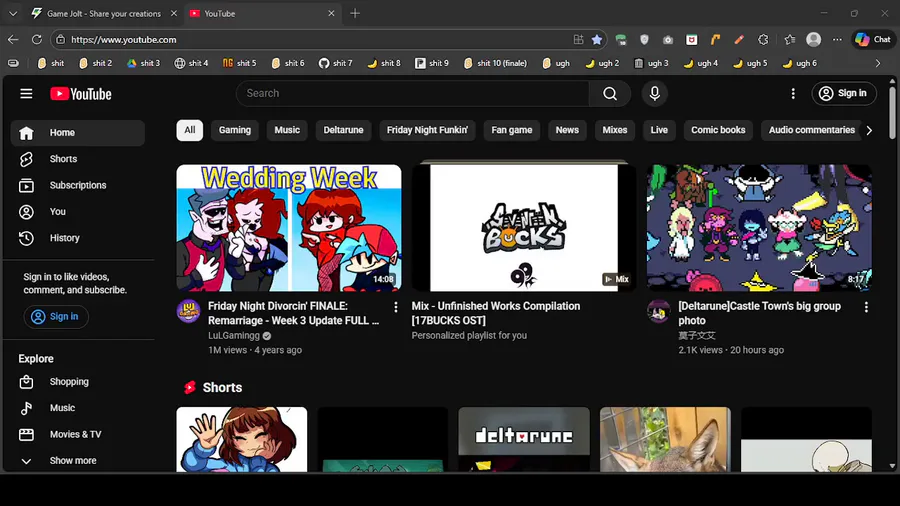Open History in the sidebar

pos(78,238)
